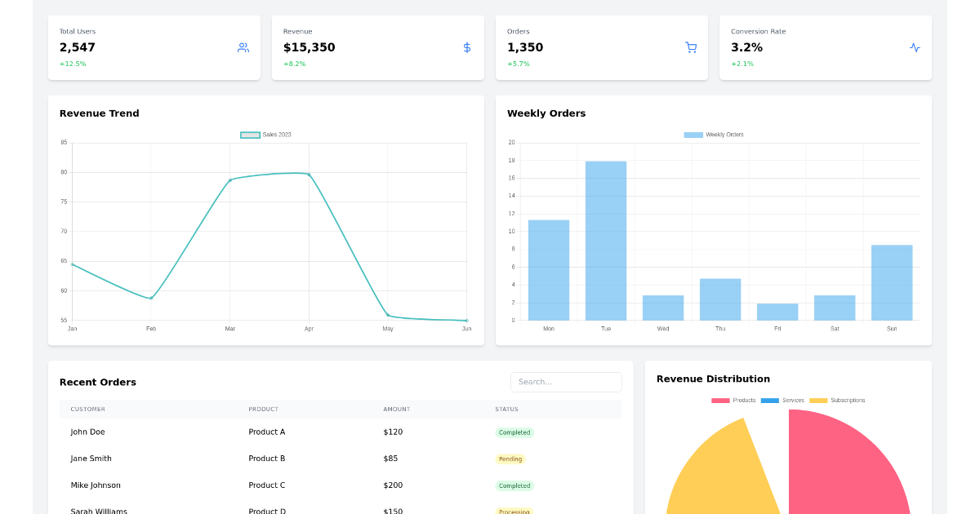The height and width of the screenshot is (514, 980).
Task: Select the STATUS column header
Action: point(506,409)
